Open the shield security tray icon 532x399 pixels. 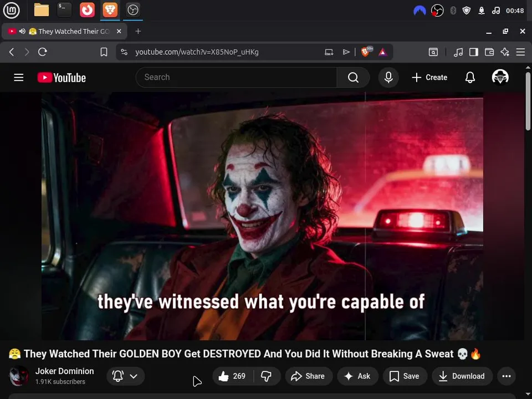pos(467,11)
